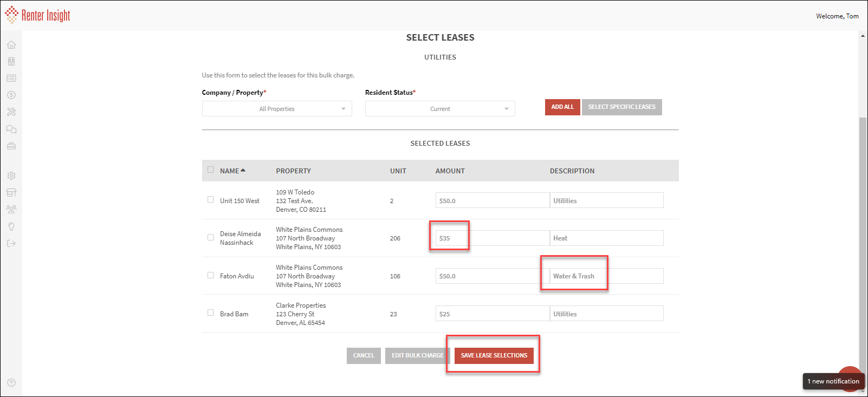
Task: Open the settings gear icon in sidebar
Action: point(11,176)
